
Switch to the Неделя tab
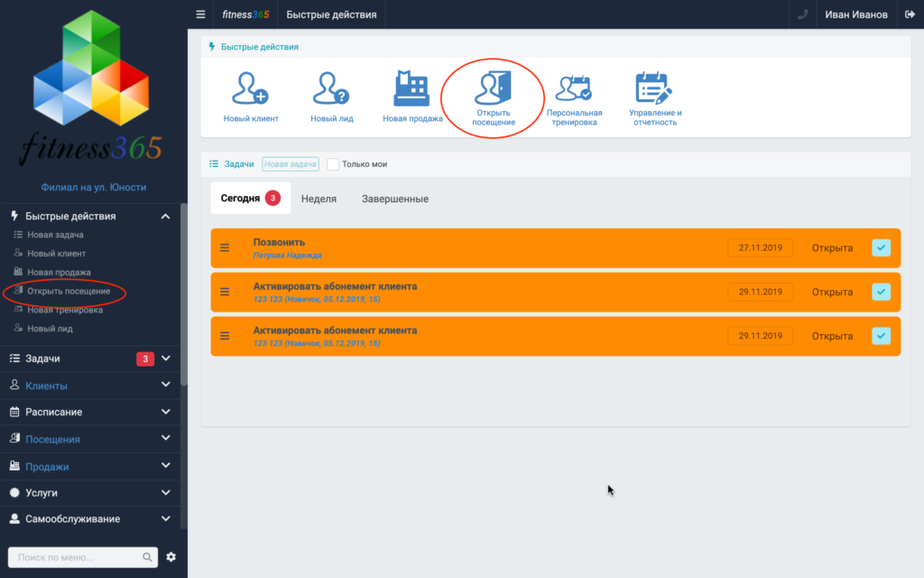click(319, 199)
